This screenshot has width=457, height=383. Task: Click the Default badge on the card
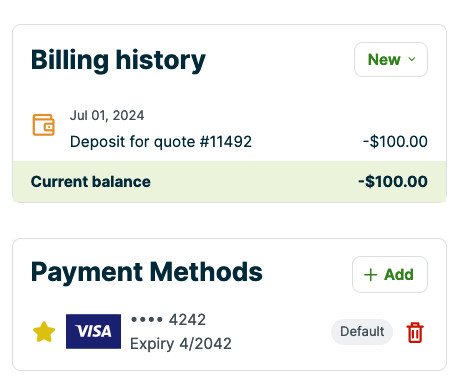[x=362, y=332]
